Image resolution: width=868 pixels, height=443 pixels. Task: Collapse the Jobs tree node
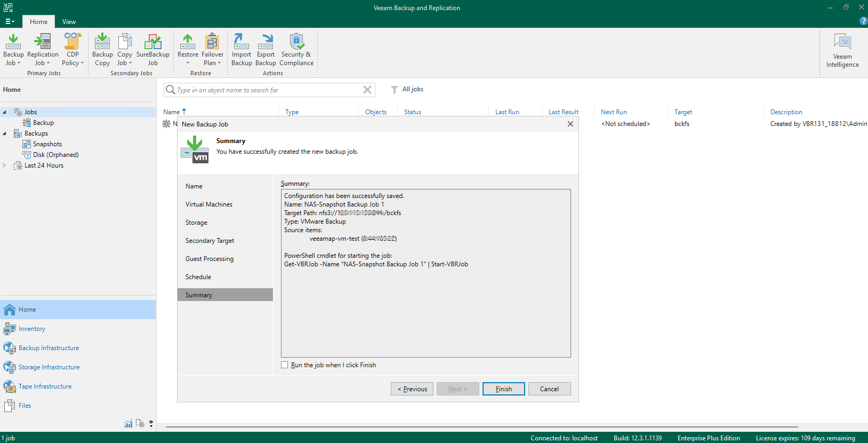pos(5,112)
